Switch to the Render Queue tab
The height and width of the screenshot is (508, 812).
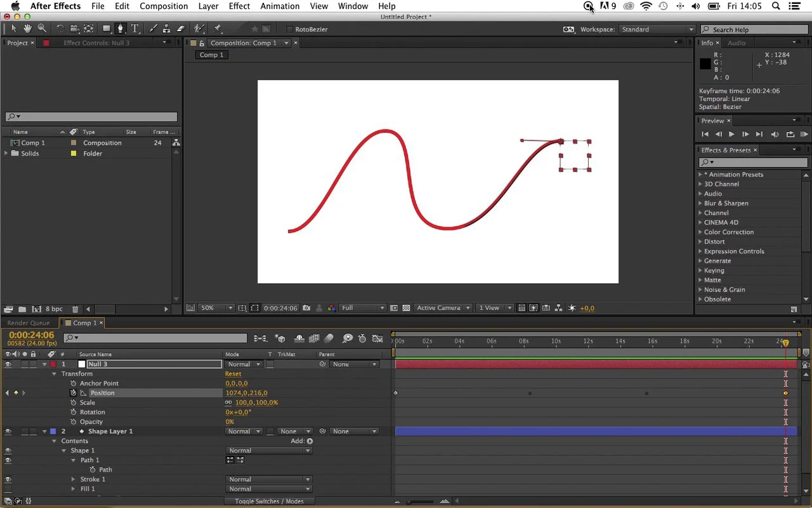[29, 323]
